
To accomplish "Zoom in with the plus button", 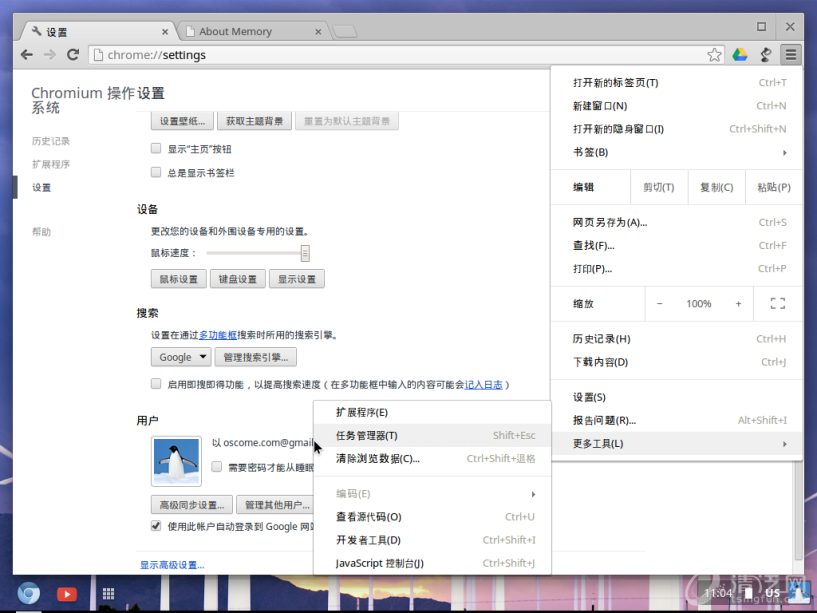I will 738,304.
